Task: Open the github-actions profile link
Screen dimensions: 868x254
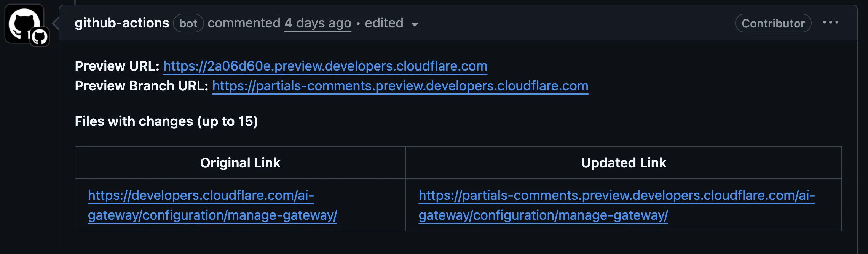Action: pos(122,23)
